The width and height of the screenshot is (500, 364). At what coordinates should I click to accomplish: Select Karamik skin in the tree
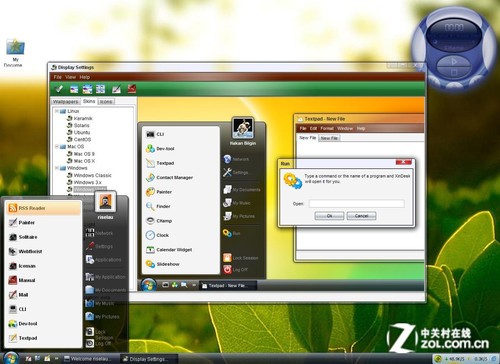pyautogui.click(x=83, y=118)
